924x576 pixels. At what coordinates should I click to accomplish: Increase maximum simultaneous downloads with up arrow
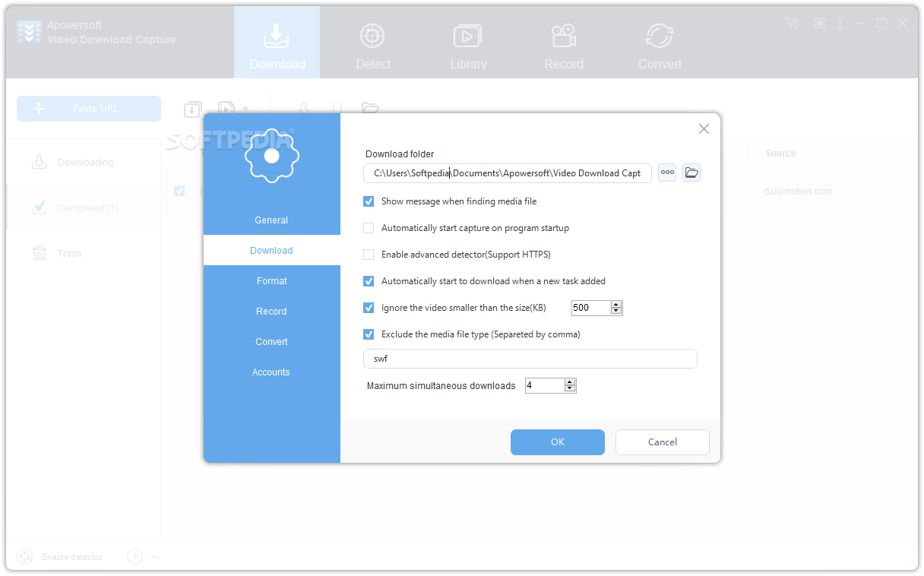pyautogui.click(x=570, y=381)
